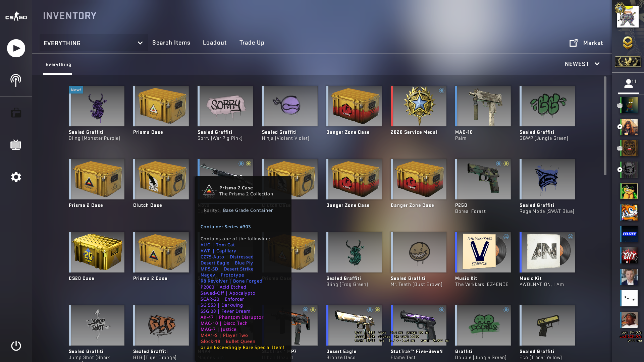
Task: Open the Play menu in the sidebar
Action: point(16,48)
